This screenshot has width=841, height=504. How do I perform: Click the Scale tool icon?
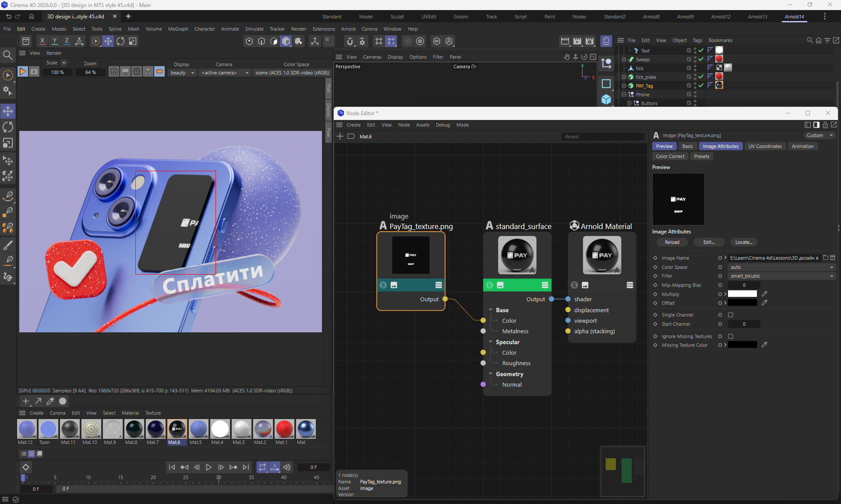click(x=8, y=143)
